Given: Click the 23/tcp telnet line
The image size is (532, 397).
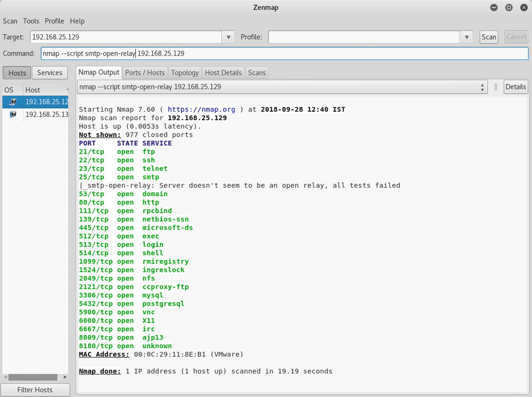Looking at the screenshot, I should coord(123,169).
